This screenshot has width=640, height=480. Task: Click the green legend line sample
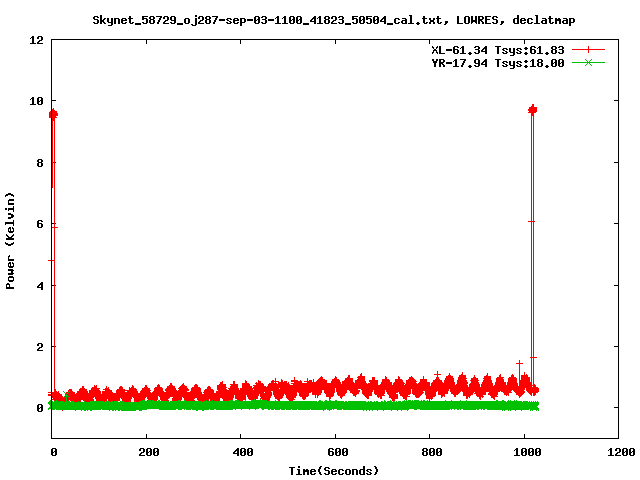(588, 63)
